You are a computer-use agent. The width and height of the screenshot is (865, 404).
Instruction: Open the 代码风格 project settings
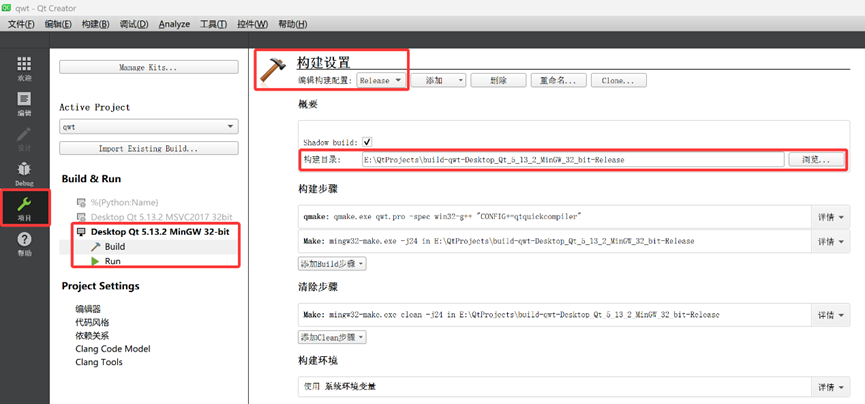(x=92, y=322)
